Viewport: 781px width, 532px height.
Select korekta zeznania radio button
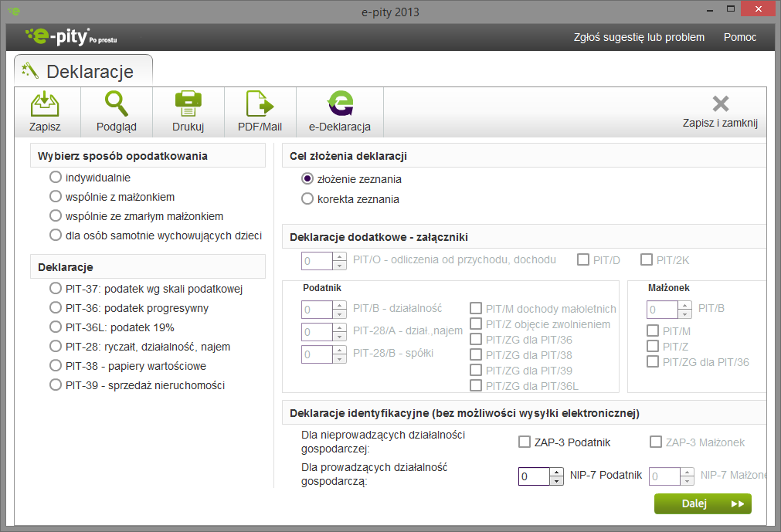[x=307, y=198]
